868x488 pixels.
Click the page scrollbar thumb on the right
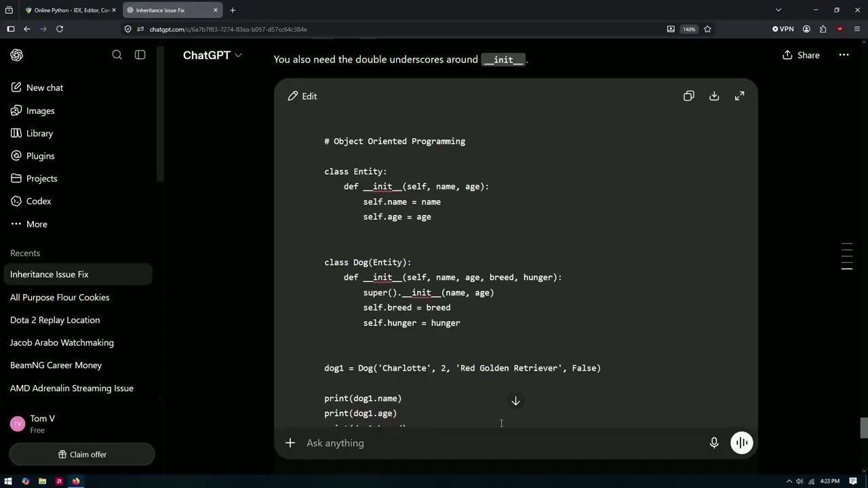[864, 428]
